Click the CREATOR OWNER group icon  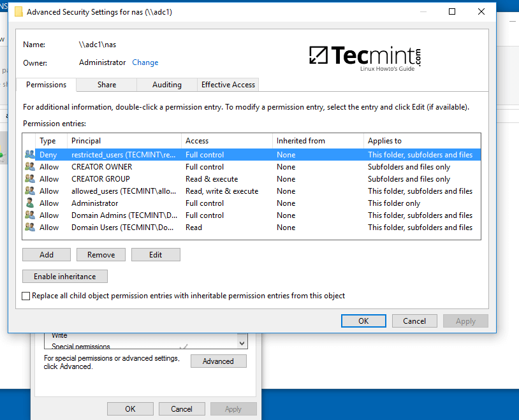[x=30, y=166]
